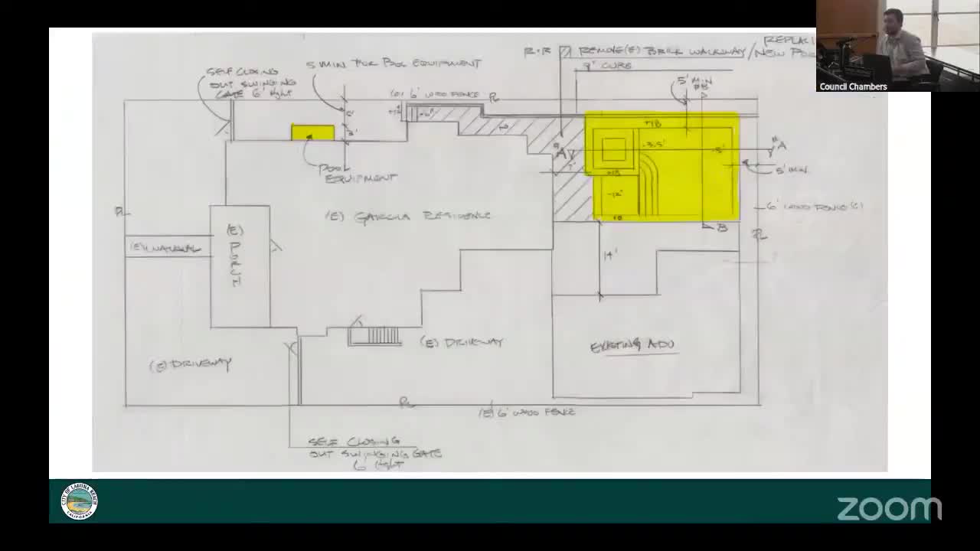Click the (E) Porch box on the plan

(x=240, y=266)
